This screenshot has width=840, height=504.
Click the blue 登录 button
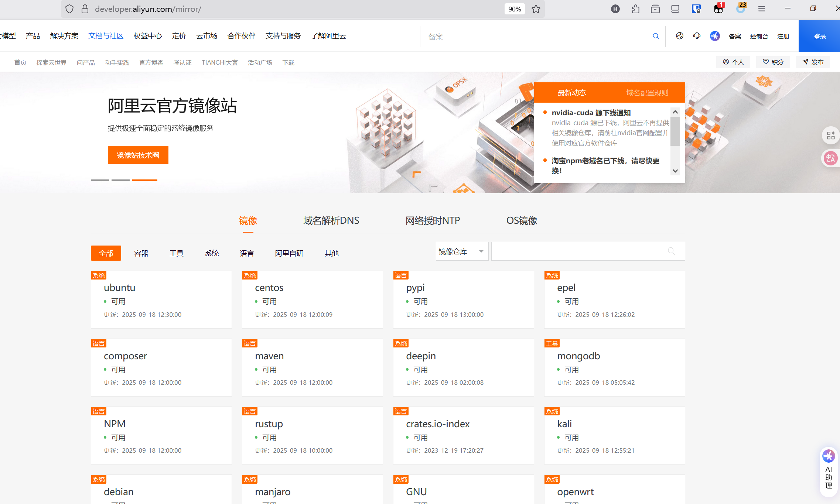pyautogui.click(x=819, y=36)
